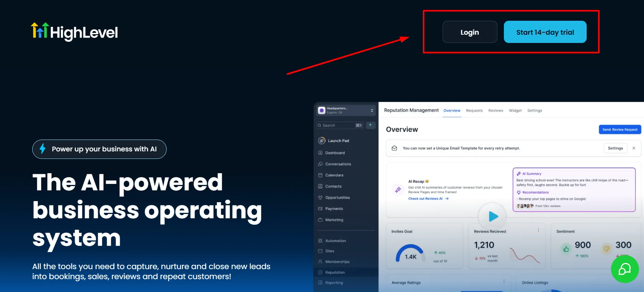Click the Calendars sidebar icon

pos(320,175)
